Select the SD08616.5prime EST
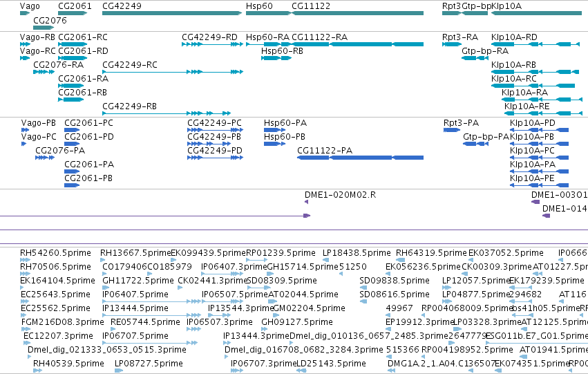The height and width of the screenshot is (374, 588). click(363, 301)
